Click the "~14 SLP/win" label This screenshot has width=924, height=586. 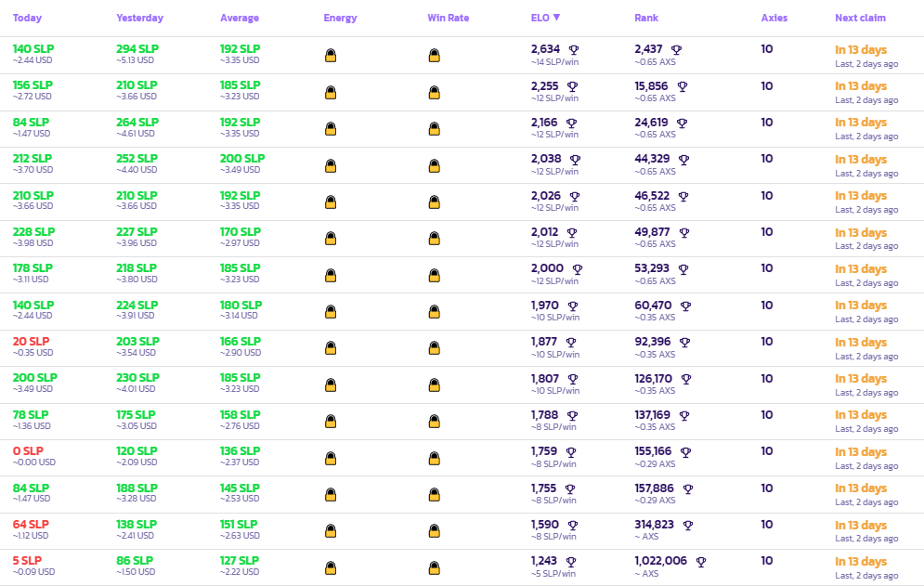(554, 62)
